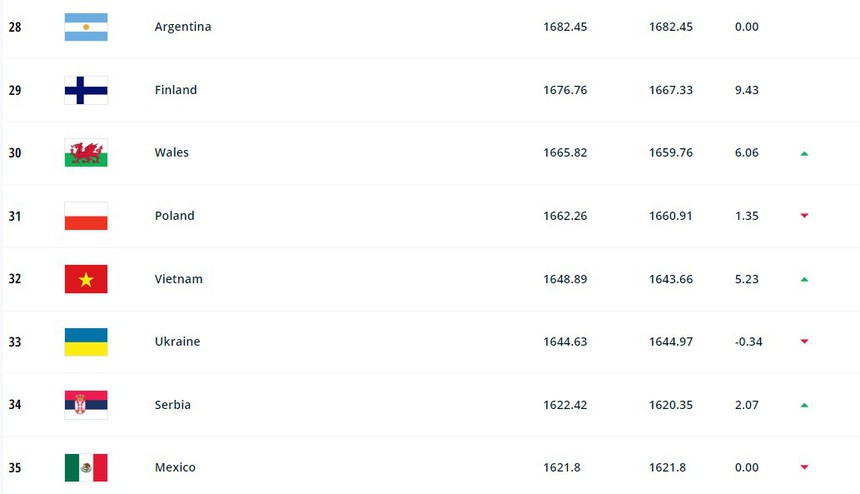Image resolution: width=860 pixels, height=494 pixels.
Task: Open the Argentina team link
Action: pos(183,27)
